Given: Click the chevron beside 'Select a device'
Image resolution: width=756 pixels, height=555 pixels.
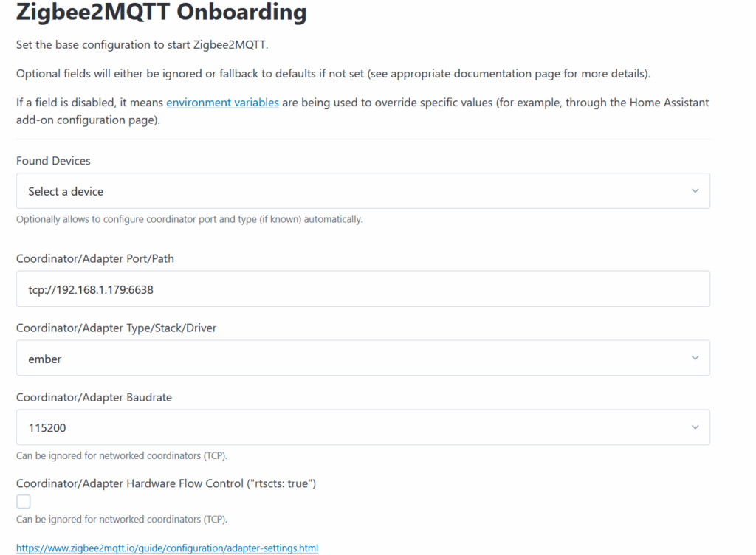Looking at the screenshot, I should coord(695,191).
